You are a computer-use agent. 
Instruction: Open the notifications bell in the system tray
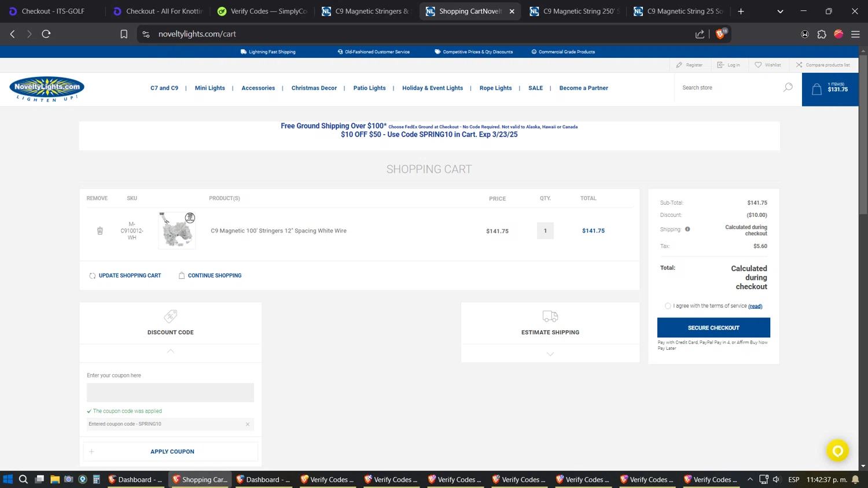[855, 479]
